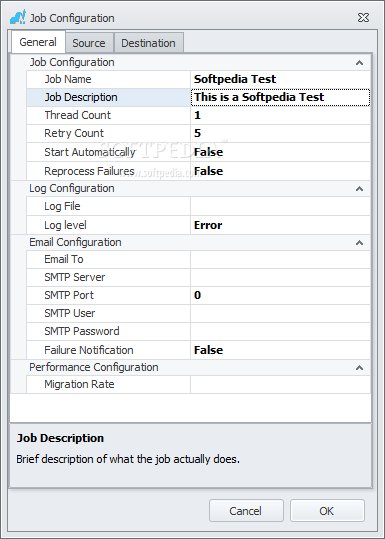Click the Migration Rate value field
This screenshot has height=539, width=385.
[x=280, y=384]
